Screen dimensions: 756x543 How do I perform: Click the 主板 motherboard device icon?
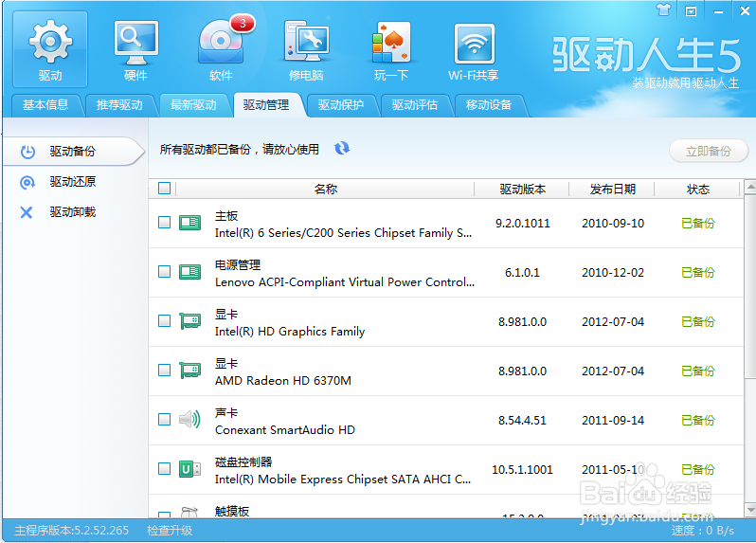tap(190, 223)
